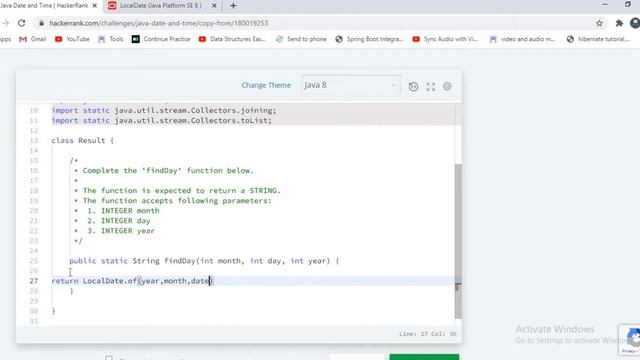Image resolution: width=640 pixels, height=360 pixels.
Task: Open the Sync Audio with Vi... bookmark
Action: click(x=445, y=39)
